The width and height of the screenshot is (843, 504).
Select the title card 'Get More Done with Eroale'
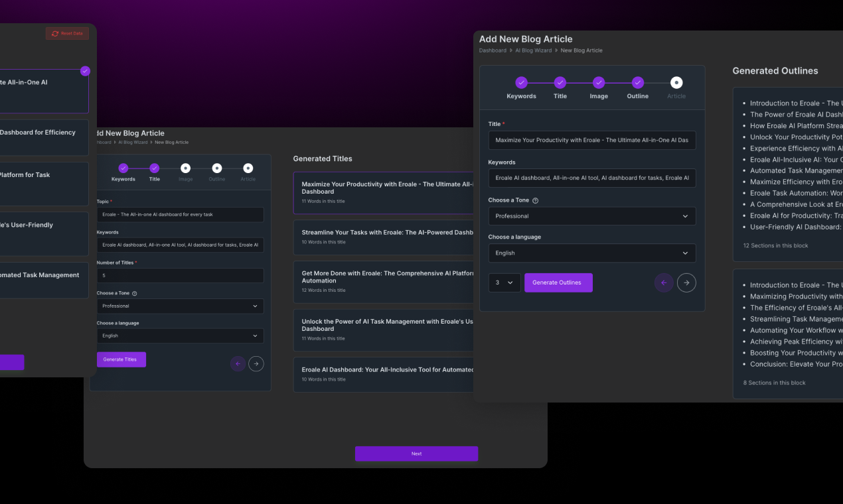[x=384, y=282]
